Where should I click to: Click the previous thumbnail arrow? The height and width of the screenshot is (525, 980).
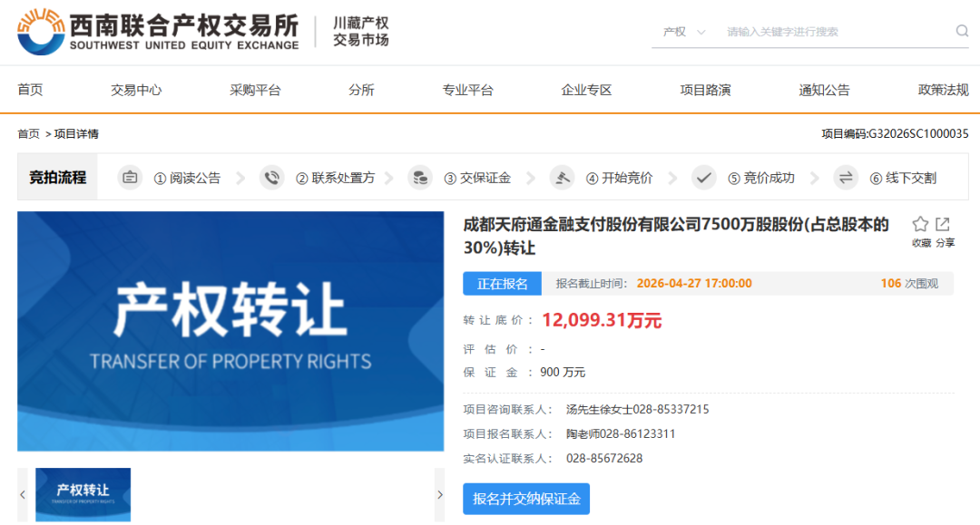(23, 494)
